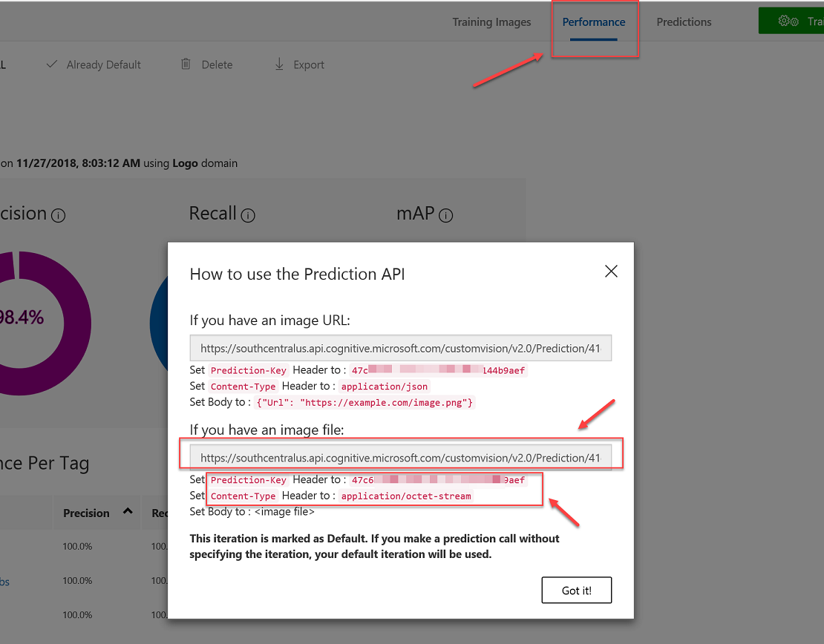Image resolution: width=824 pixels, height=644 pixels.
Task: Click the Precision column header
Action: tap(86, 513)
